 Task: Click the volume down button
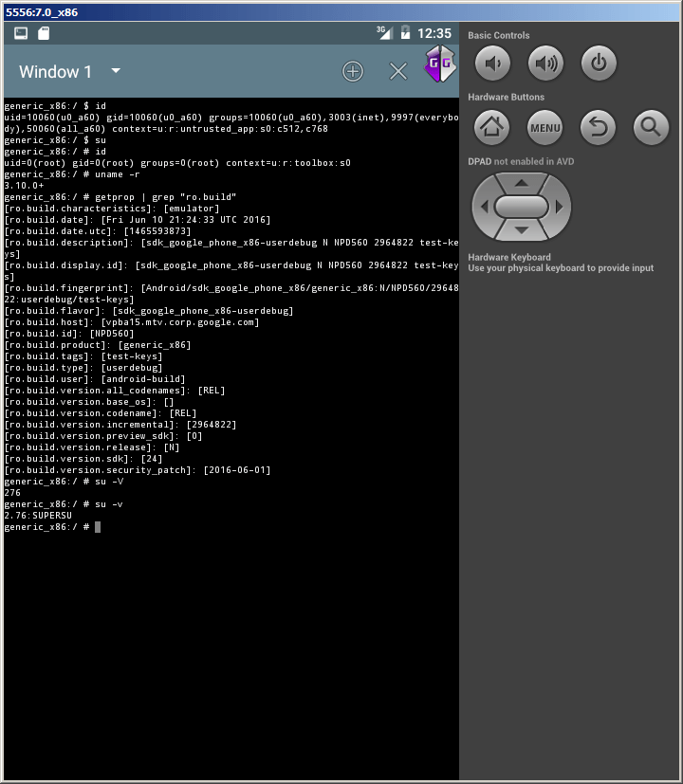click(x=492, y=63)
